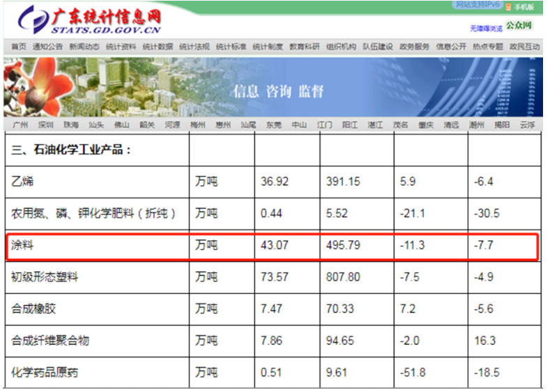Click the 信息 咨询 监督 banner image
Viewport: 550px width, 392px height.
click(x=273, y=87)
